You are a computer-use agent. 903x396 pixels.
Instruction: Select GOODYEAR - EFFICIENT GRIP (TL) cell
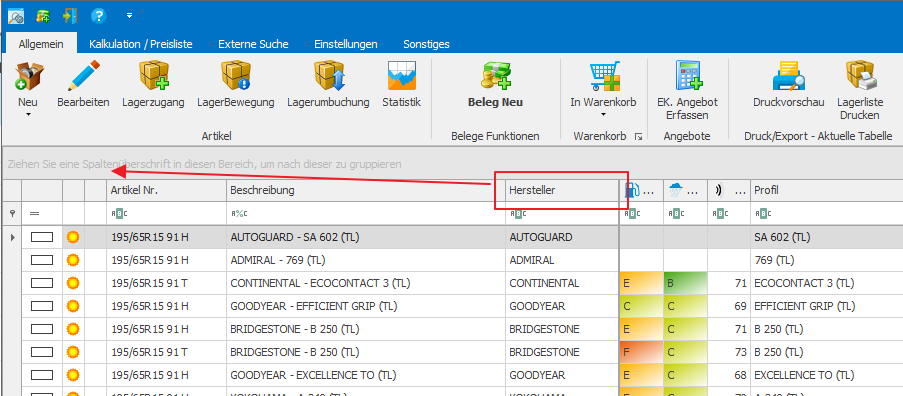pos(366,306)
